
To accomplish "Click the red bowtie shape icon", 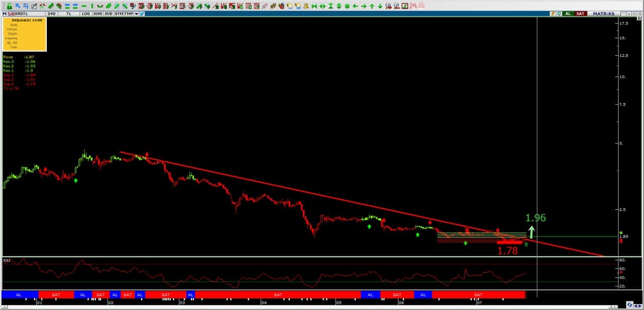I will pos(413,6).
